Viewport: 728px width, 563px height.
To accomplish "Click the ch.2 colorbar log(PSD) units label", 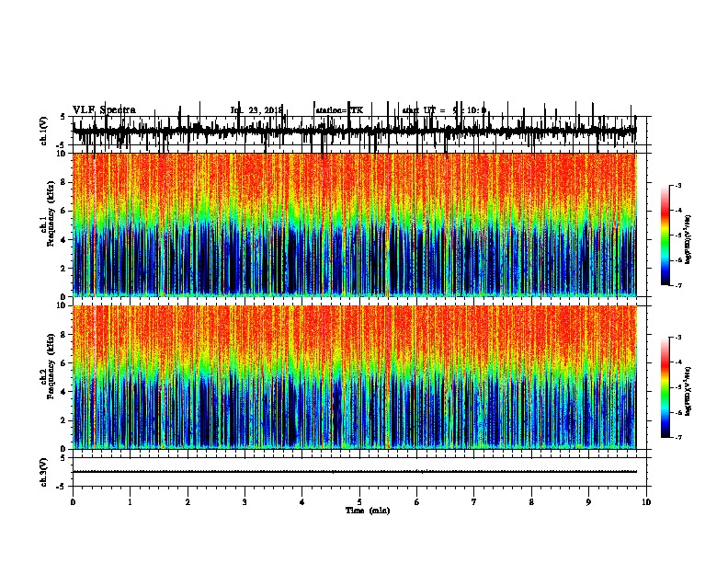I will pos(688,391).
